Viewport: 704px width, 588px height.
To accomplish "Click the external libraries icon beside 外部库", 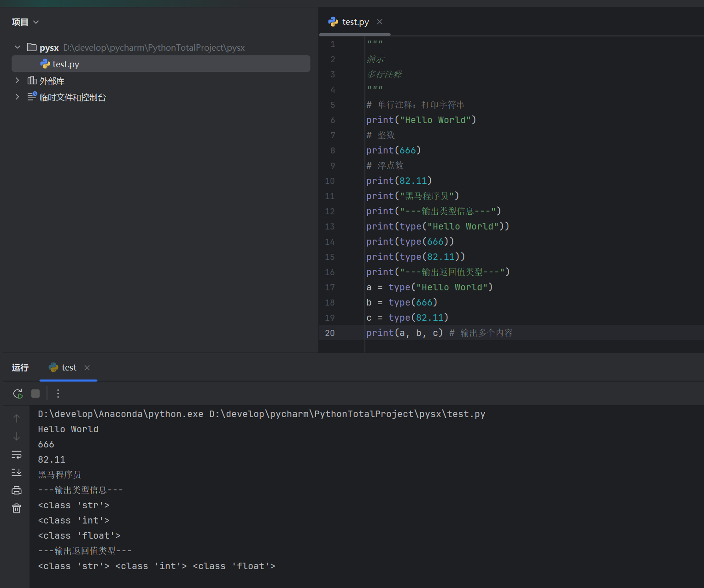I will click(x=32, y=80).
